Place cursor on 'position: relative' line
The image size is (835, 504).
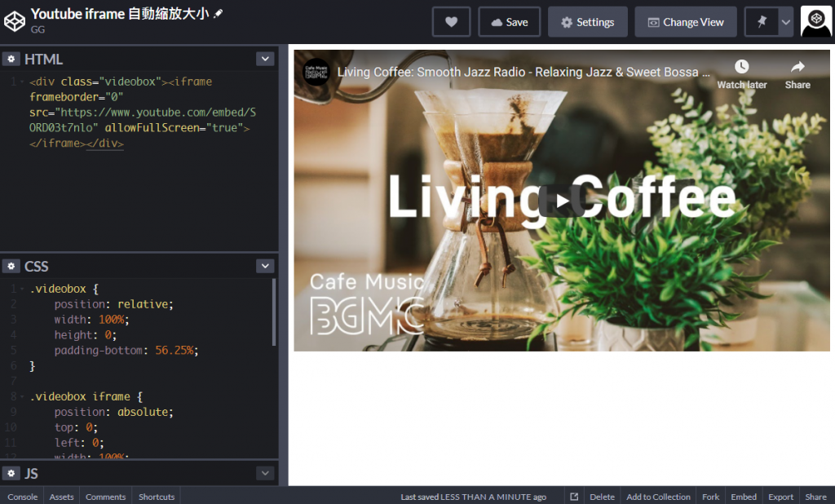point(113,304)
